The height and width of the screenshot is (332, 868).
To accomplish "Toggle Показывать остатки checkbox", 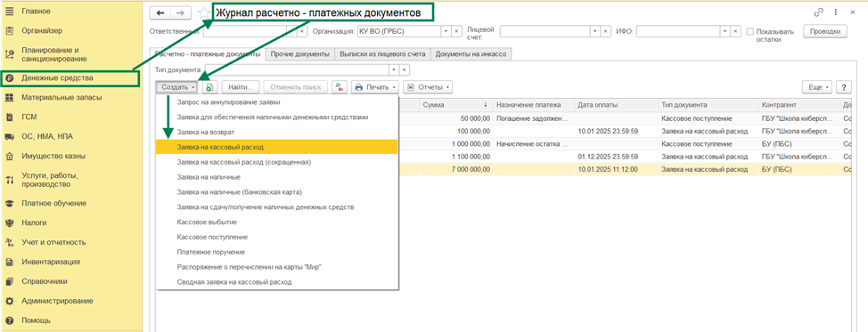I will 750,31.
